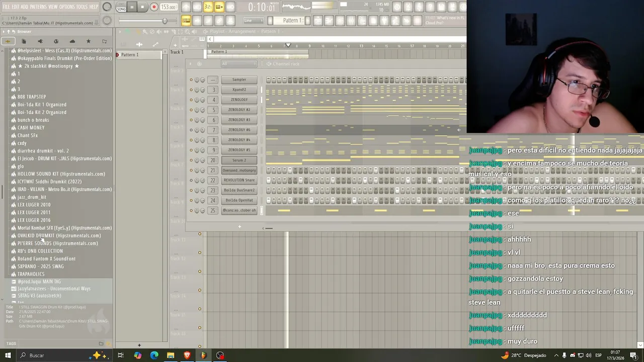
Task: Click the playhead marker on the timeline ruler
Action: point(288,45)
